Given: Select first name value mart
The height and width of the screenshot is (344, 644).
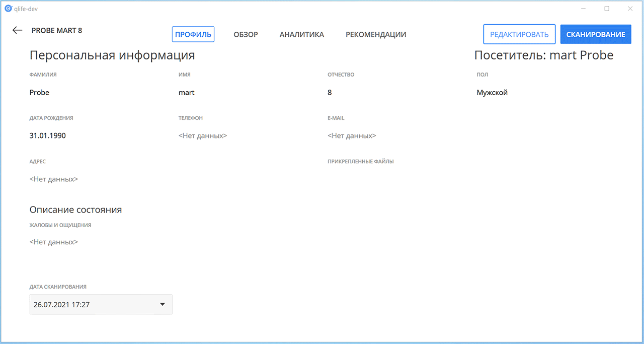Looking at the screenshot, I should [186, 93].
